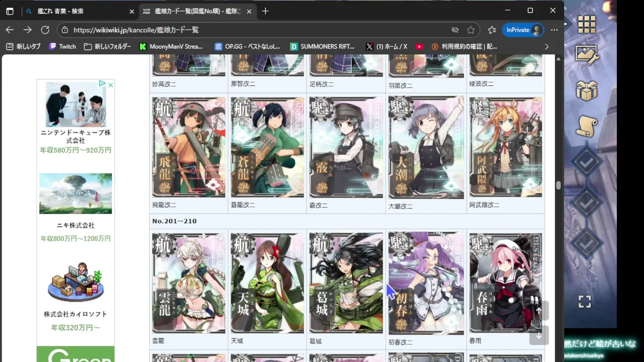This screenshot has width=644, height=362.
Task: Click the middle checkmark diamond in game window
Action: (587, 203)
